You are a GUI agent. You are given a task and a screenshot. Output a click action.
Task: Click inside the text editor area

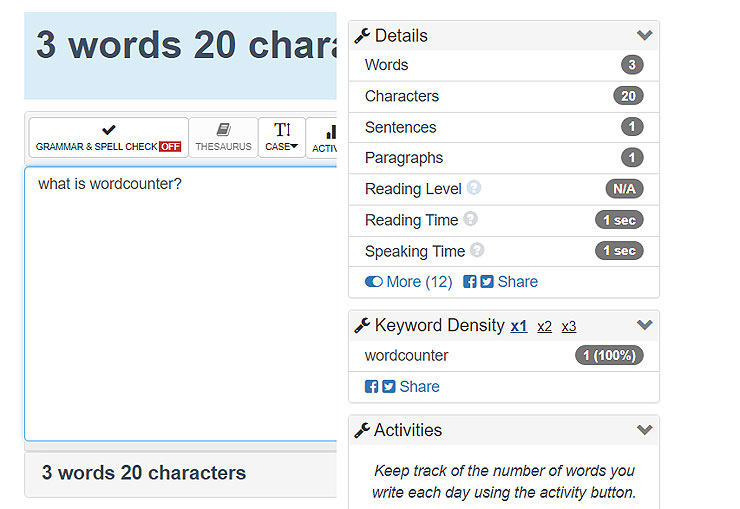(181, 303)
